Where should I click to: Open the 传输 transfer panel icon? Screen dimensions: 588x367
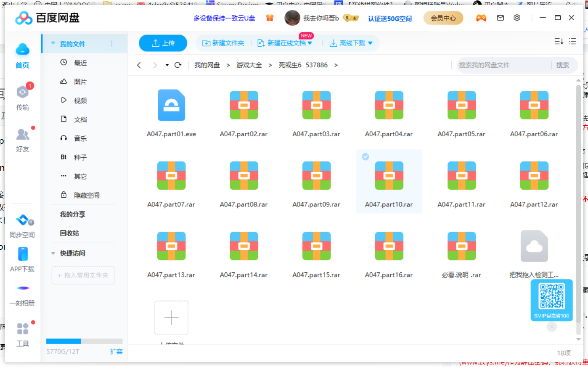(x=22, y=92)
